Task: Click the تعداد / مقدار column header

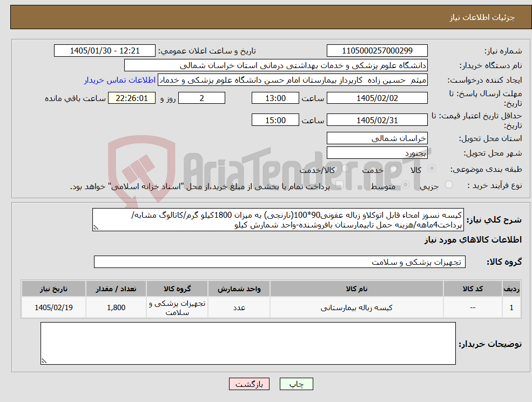Action: 116,289
